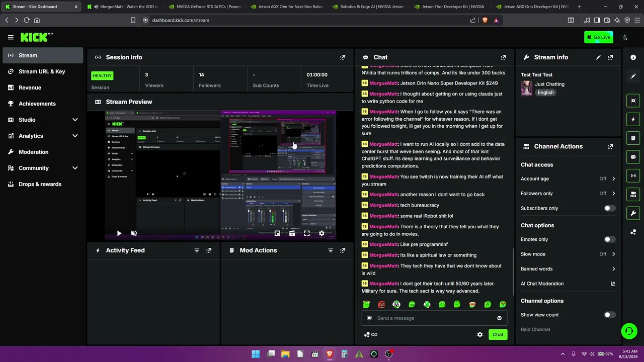Pop out the Activity Feed panel
The image size is (644, 362).
[209, 250]
